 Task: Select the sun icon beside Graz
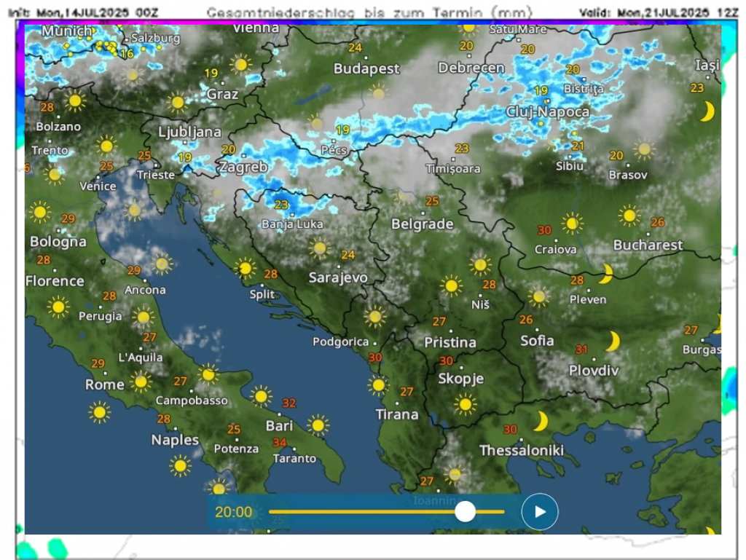pyautogui.click(x=240, y=65)
